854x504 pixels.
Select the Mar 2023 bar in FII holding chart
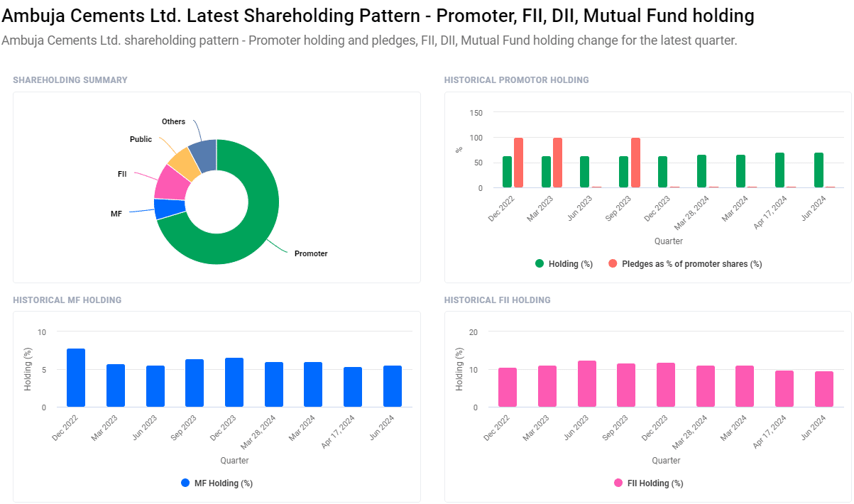[547, 386]
